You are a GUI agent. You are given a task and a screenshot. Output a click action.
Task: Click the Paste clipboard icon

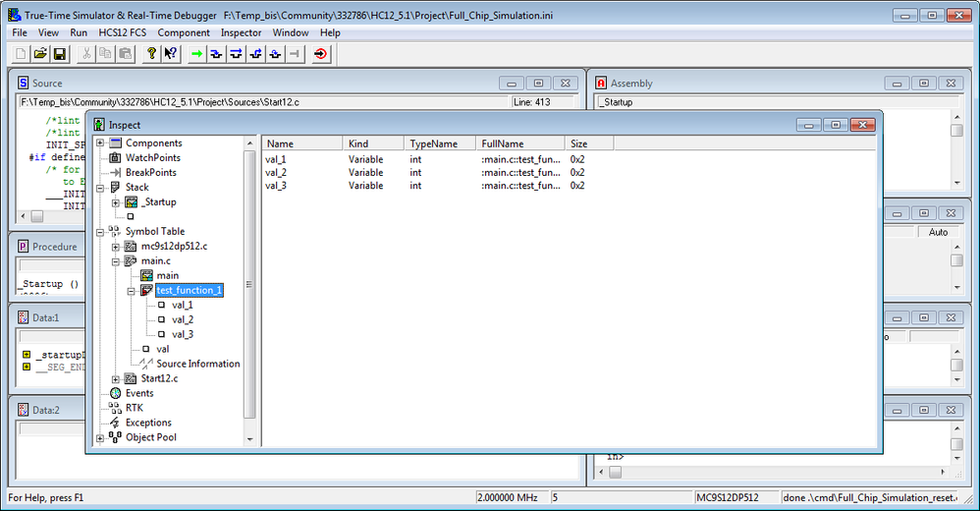click(125, 54)
